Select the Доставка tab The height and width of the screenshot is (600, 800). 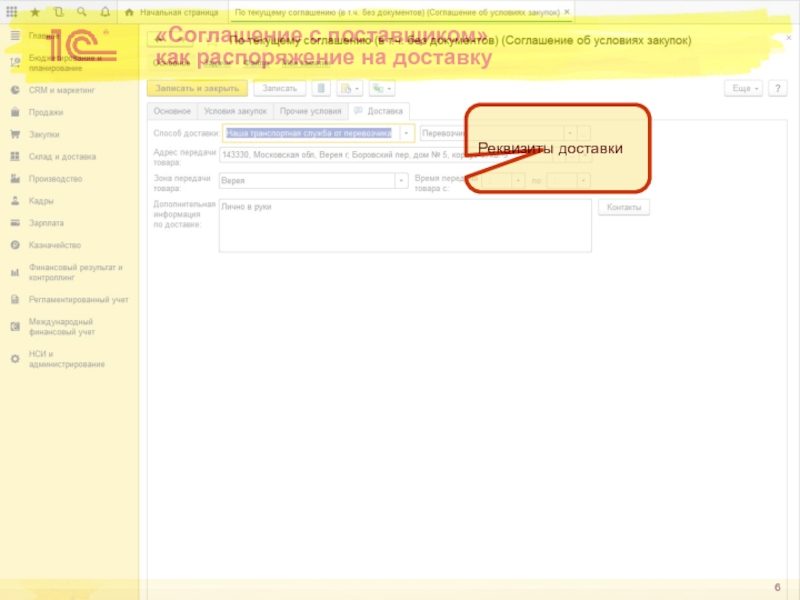coord(379,111)
